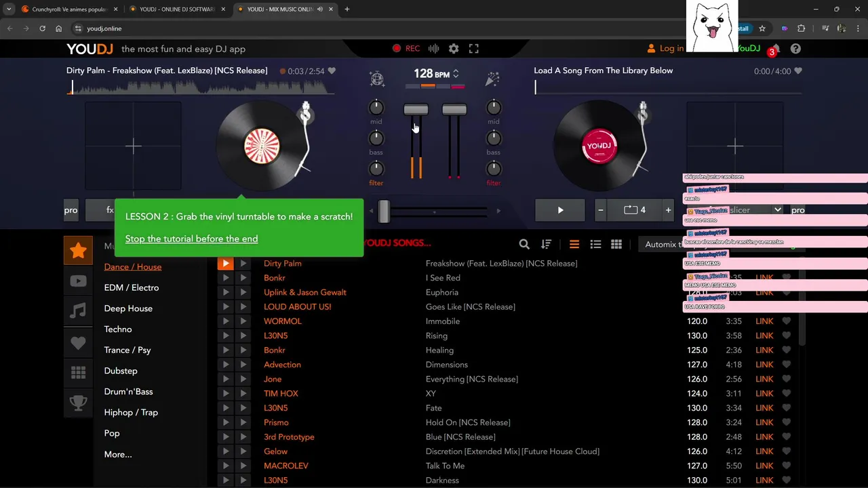This screenshot has height=488, width=868.
Task: Switch to compact list view icon
Action: click(x=574, y=244)
